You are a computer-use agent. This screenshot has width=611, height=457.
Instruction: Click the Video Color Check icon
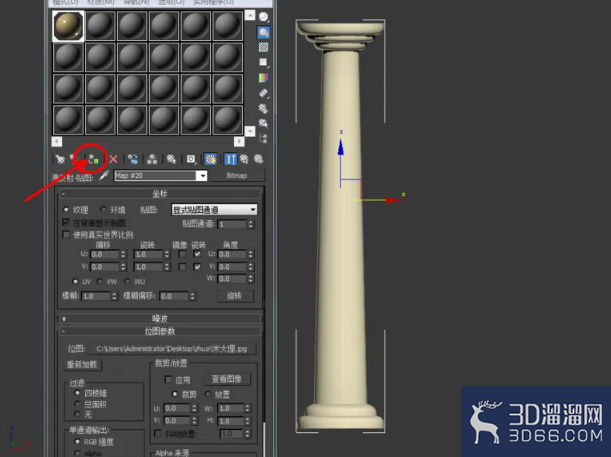click(x=263, y=78)
